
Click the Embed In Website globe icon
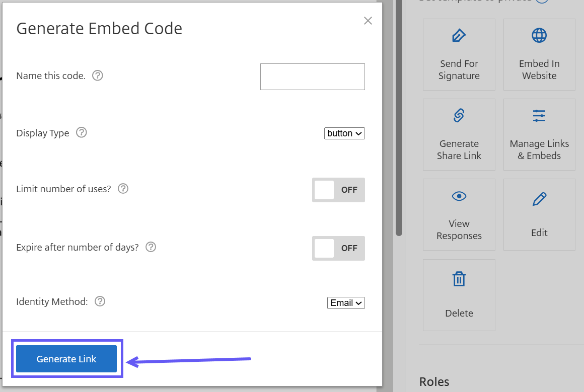(x=539, y=35)
